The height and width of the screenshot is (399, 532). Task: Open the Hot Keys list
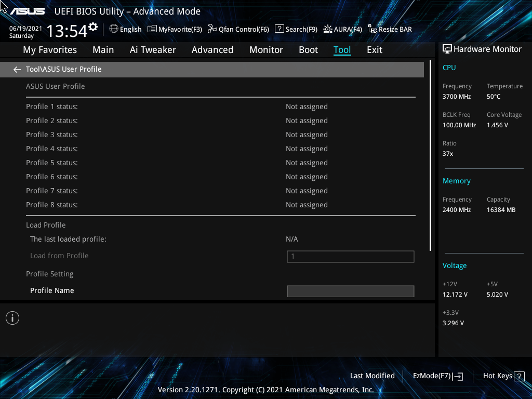tap(498, 376)
